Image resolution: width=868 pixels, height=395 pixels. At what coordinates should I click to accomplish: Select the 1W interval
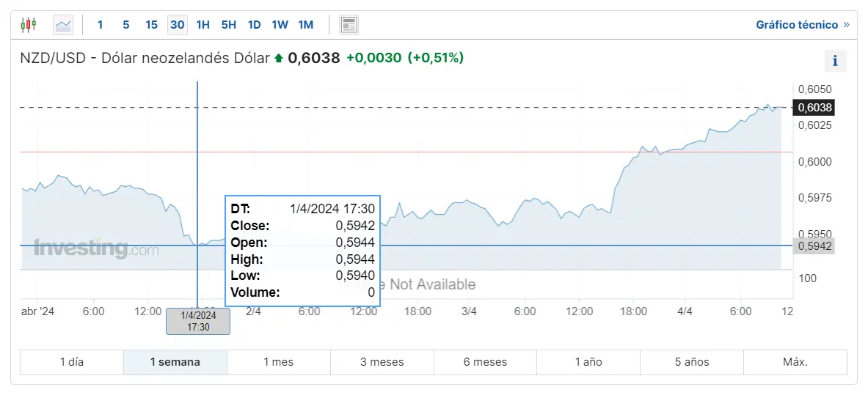(280, 25)
